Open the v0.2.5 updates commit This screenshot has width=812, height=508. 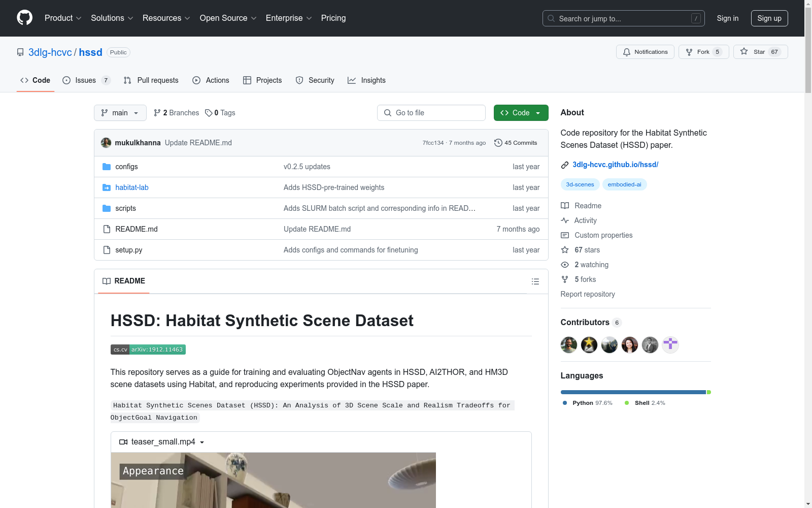[x=307, y=167]
